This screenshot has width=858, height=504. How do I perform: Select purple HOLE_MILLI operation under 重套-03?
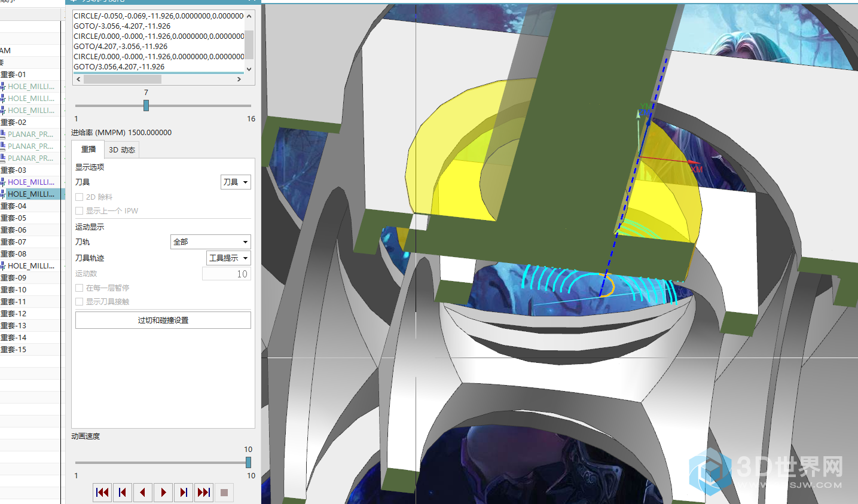coord(31,182)
